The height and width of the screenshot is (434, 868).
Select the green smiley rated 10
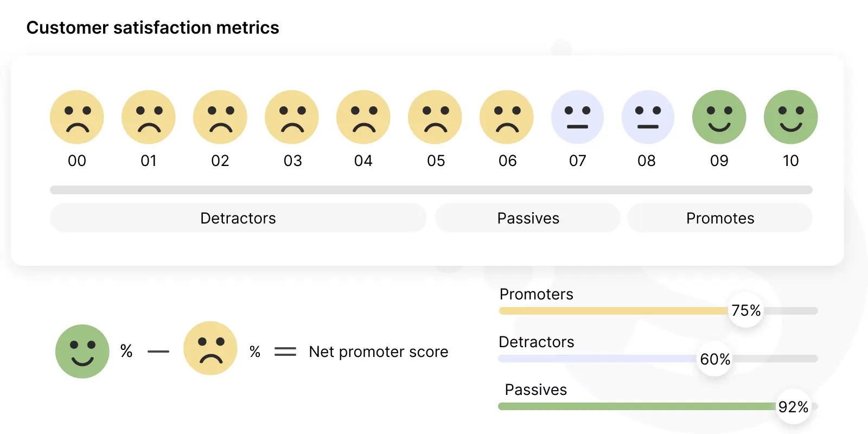coord(791,117)
